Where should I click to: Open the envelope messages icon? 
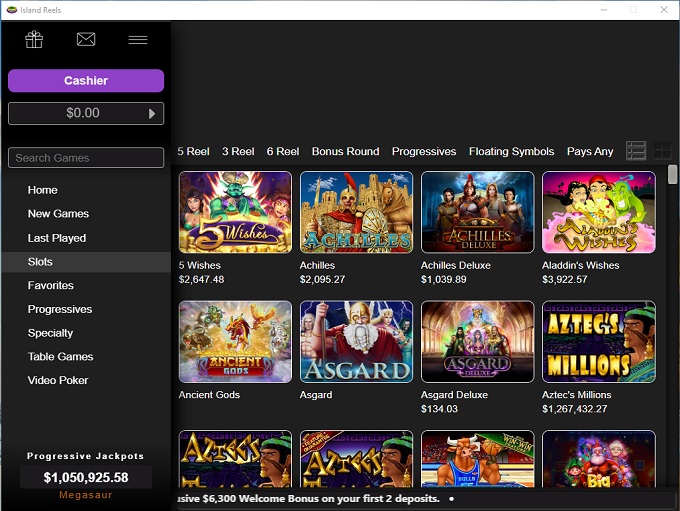point(86,39)
